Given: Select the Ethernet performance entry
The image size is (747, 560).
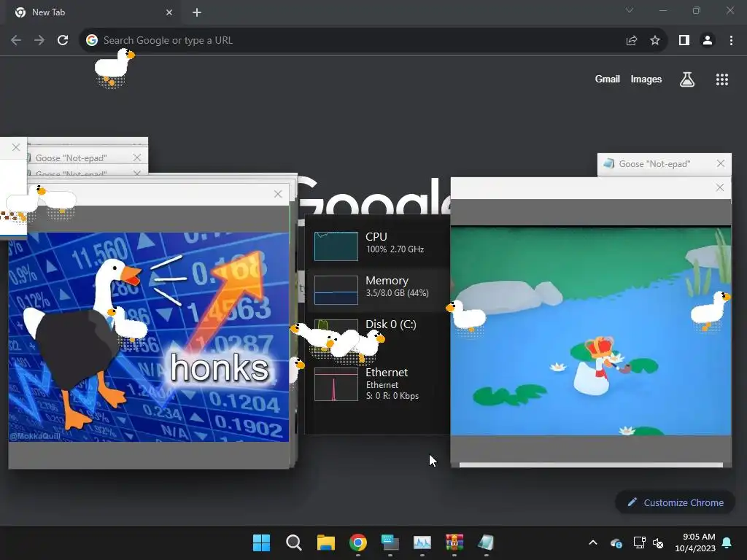Looking at the screenshot, I should [378, 384].
